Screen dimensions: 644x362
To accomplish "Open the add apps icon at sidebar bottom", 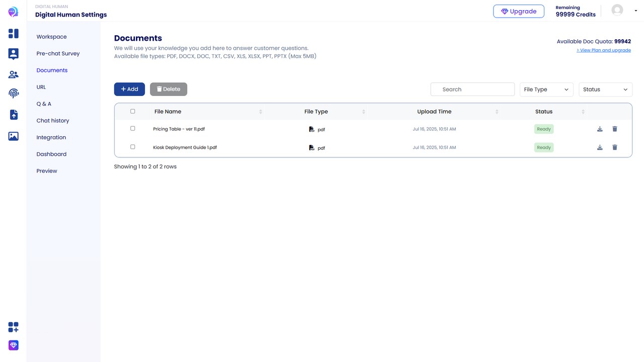I will click(14, 327).
